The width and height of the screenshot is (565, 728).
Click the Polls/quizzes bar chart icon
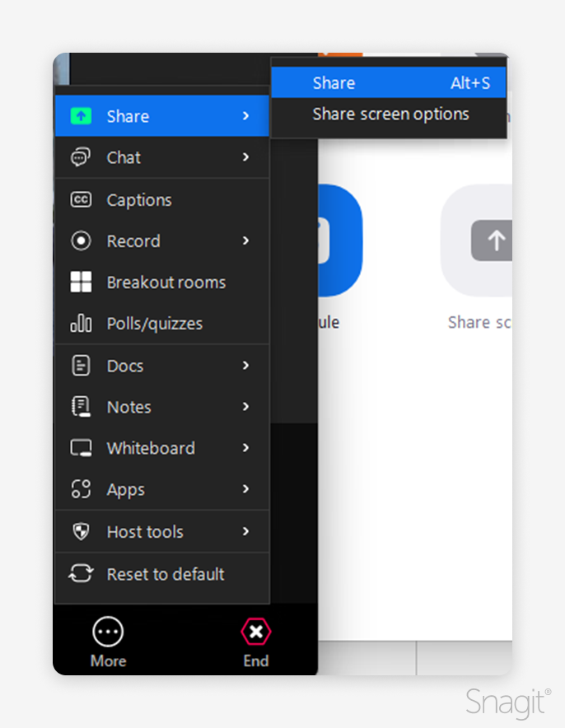(81, 324)
